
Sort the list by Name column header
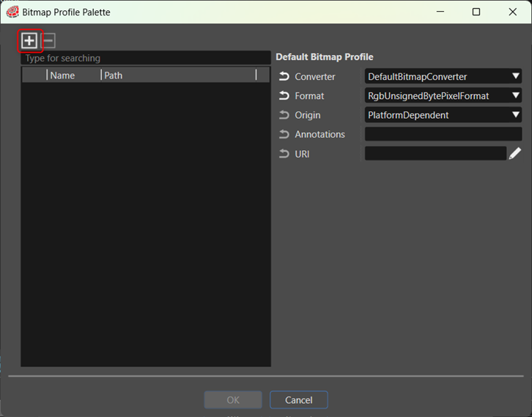(73, 75)
